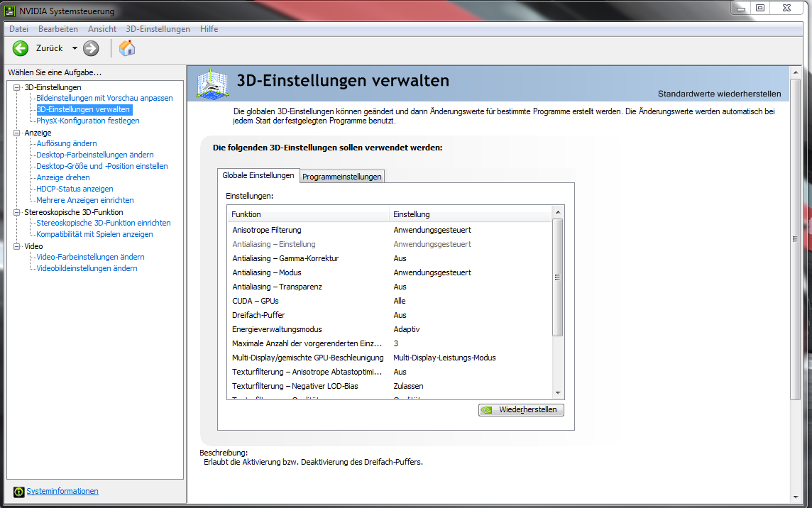The width and height of the screenshot is (812, 508).
Task: Click the main panel scroll-up arrow
Action: pos(796,72)
